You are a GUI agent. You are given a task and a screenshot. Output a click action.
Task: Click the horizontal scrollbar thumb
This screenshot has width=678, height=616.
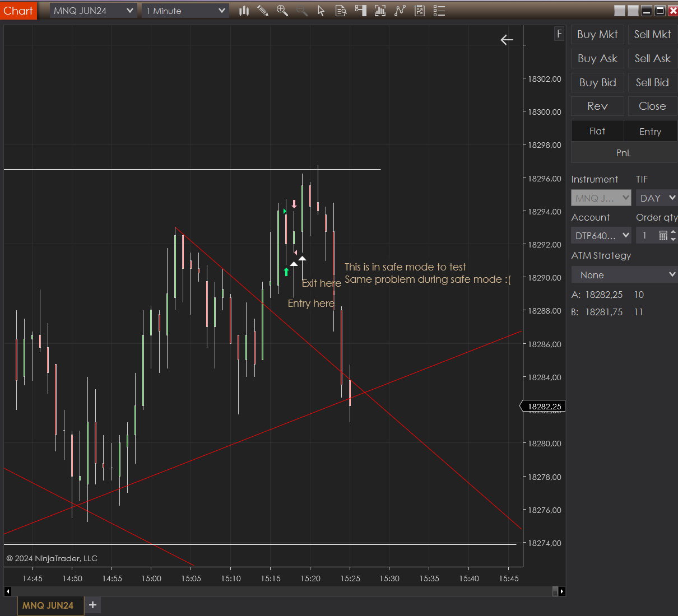pyautogui.click(x=555, y=591)
